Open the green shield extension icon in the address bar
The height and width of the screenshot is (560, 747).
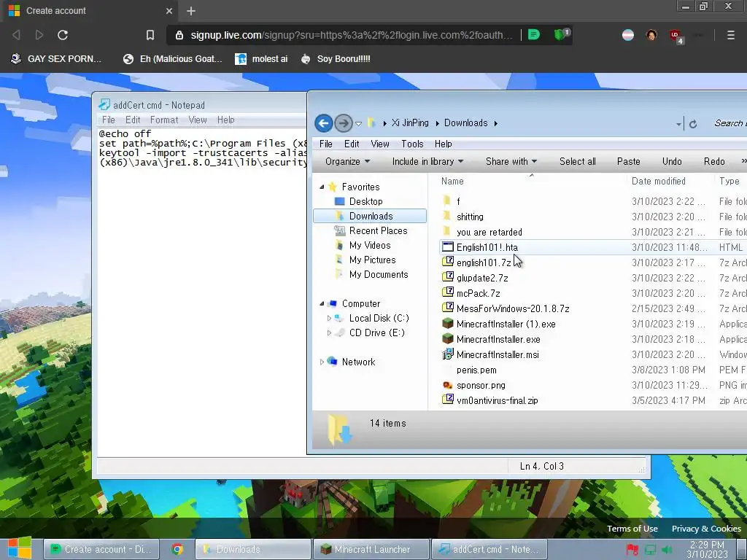pos(561,34)
